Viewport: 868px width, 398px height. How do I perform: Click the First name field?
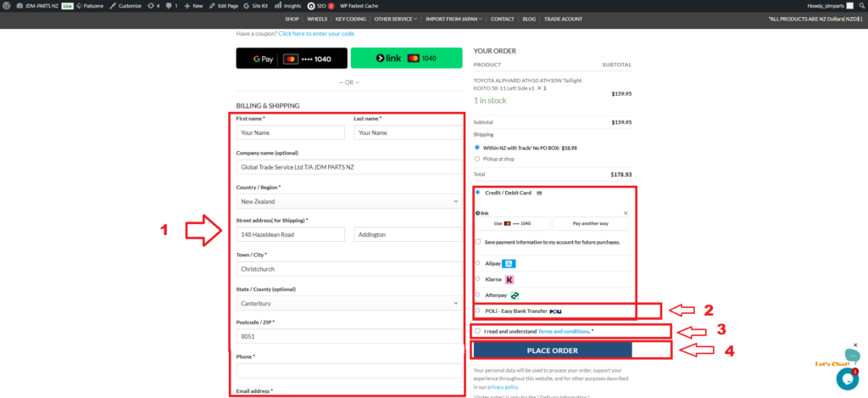290,132
